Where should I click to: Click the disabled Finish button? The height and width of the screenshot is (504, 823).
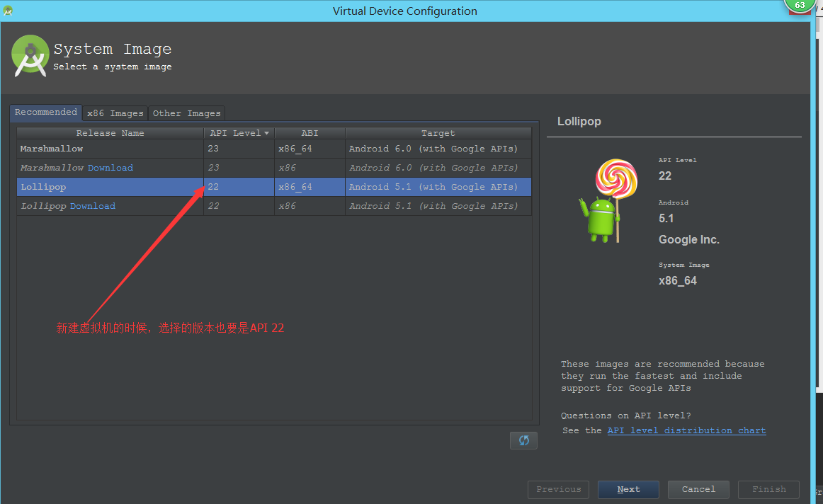[769, 489]
